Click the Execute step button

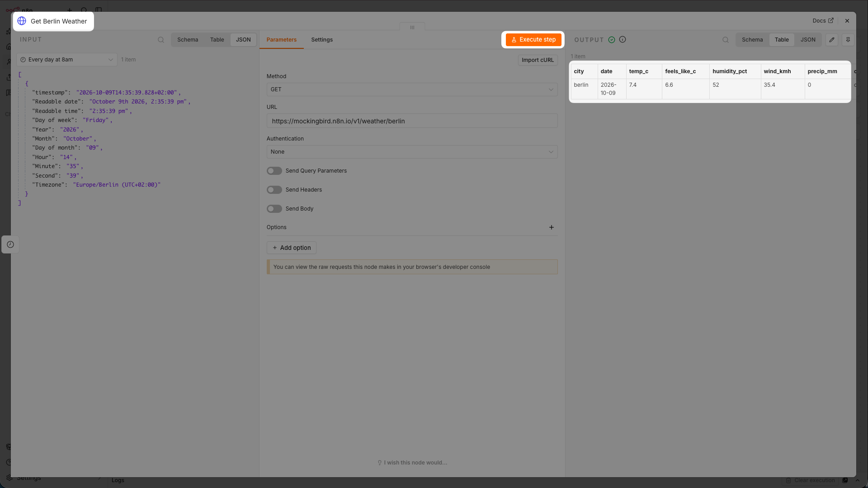pos(533,40)
